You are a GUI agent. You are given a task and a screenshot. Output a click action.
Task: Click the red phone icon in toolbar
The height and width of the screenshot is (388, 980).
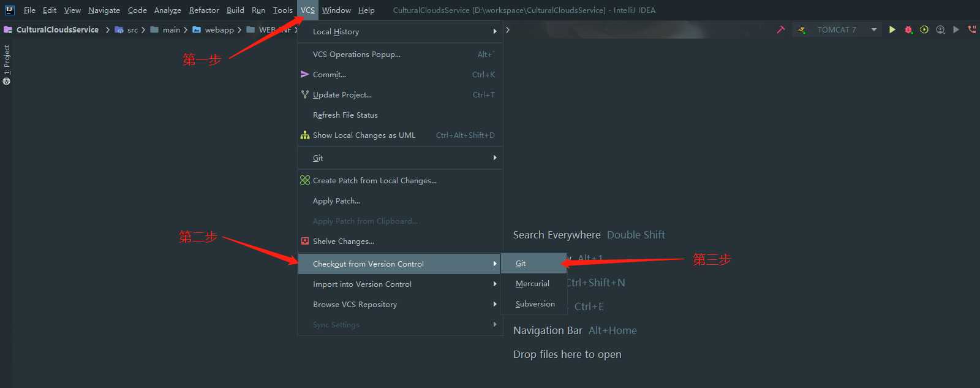[x=972, y=29]
